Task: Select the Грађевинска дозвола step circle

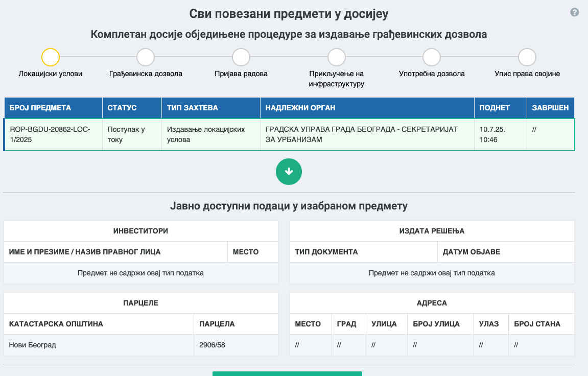Action: 146,57
